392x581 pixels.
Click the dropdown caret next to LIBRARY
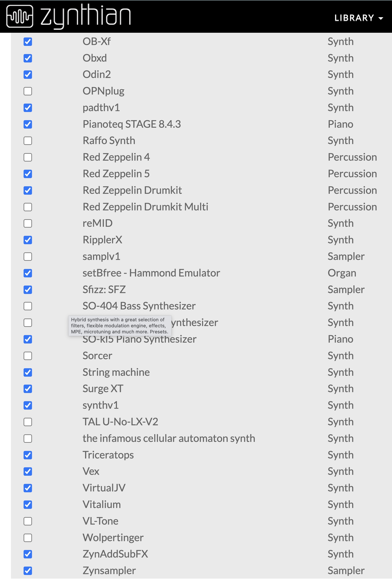click(x=381, y=18)
